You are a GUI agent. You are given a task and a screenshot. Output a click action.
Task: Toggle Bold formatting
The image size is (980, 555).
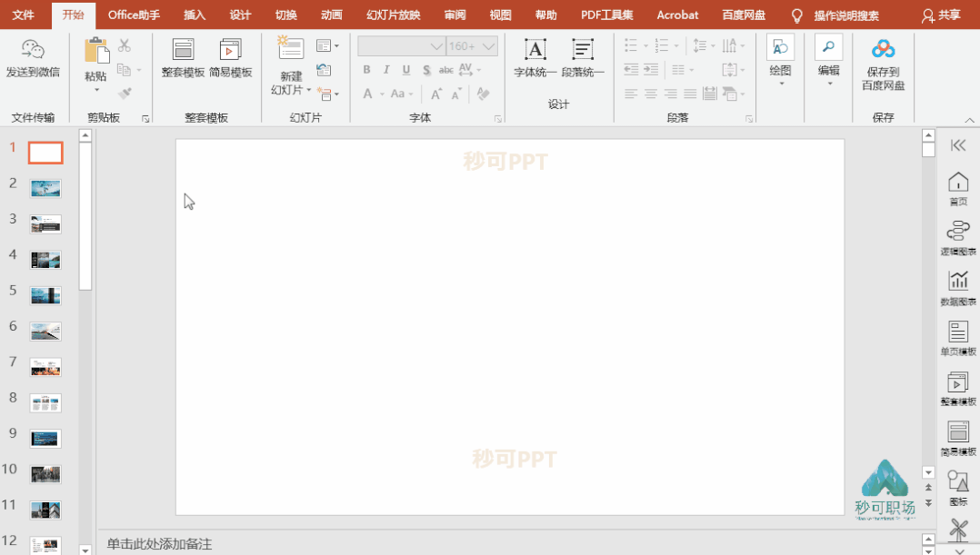coord(367,70)
